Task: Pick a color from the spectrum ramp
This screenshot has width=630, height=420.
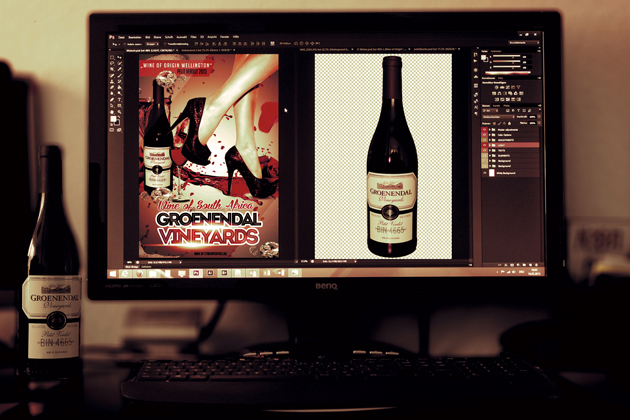Action: point(508,73)
